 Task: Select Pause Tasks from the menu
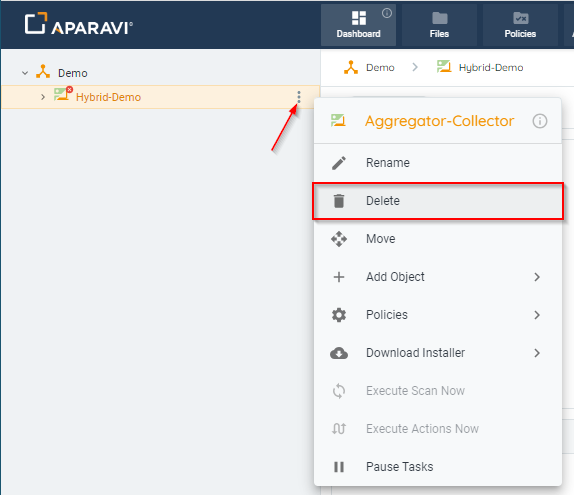[437, 467]
